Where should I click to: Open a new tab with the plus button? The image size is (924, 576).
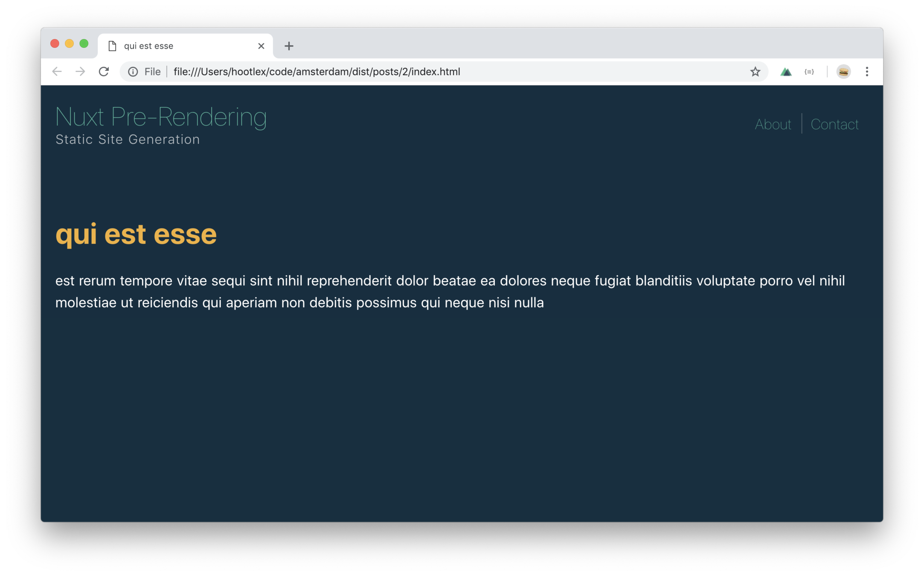(x=289, y=46)
